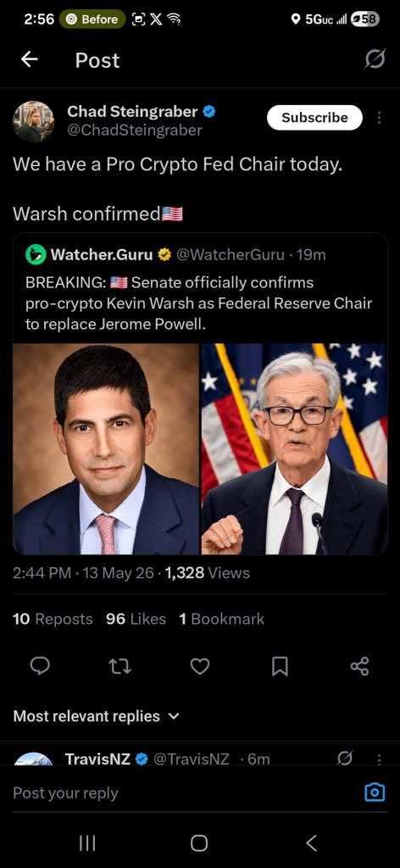
Task: Expand the Most relevant replies sorter
Action: coord(97,715)
